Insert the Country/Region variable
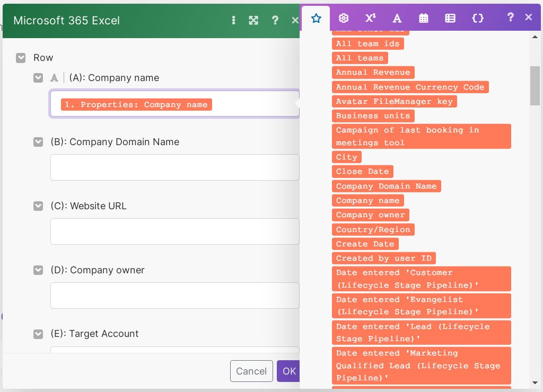The image size is (543, 392). point(373,229)
